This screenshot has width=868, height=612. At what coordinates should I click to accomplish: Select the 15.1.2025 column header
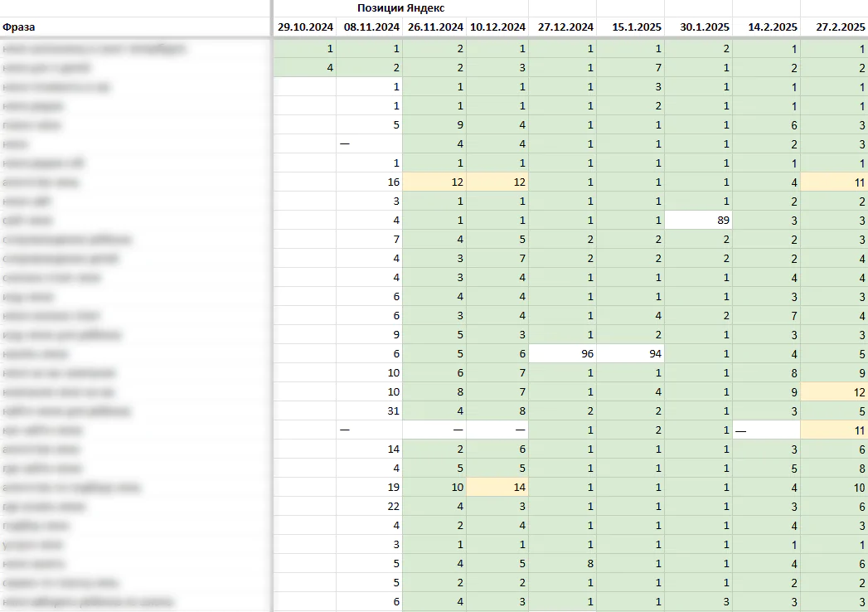[x=631, y=27]
